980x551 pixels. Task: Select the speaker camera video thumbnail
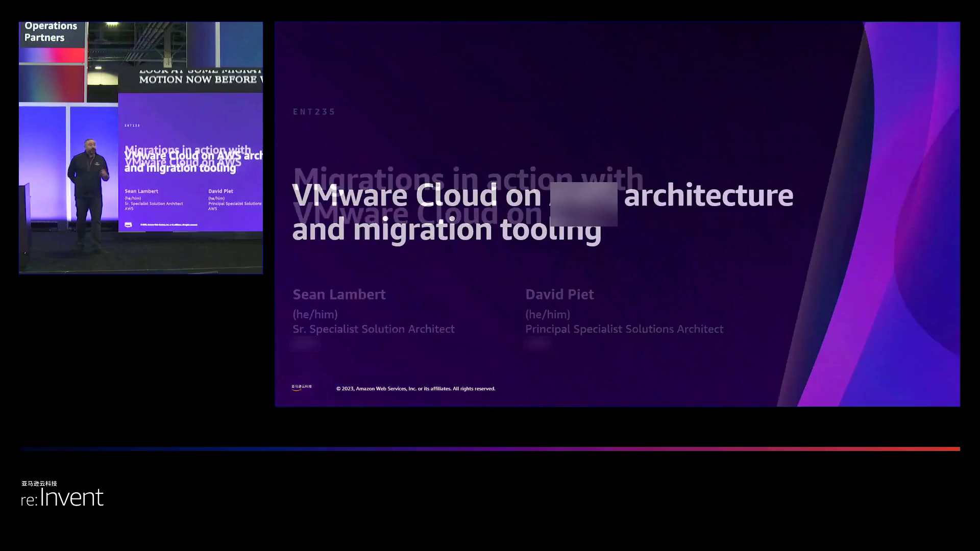point(141,148)
